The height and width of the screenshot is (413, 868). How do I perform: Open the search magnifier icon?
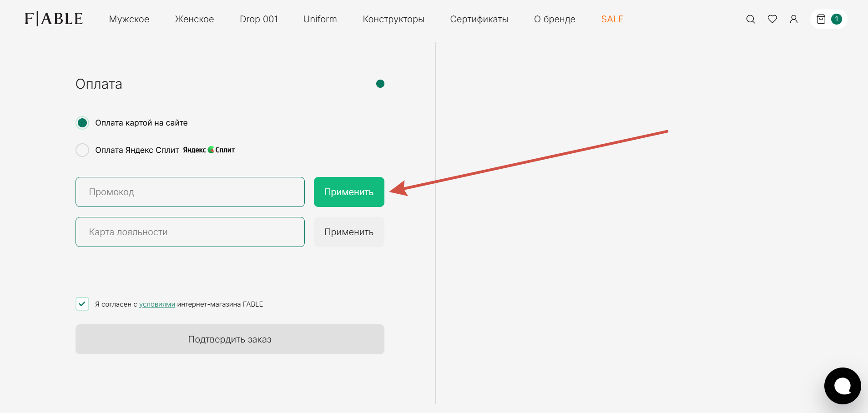coord(751,19)
